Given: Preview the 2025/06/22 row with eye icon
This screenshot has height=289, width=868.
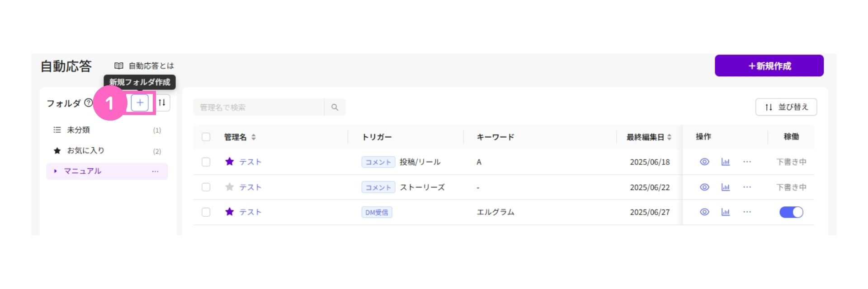Looking at the screenshot, I should pos(704,187).
